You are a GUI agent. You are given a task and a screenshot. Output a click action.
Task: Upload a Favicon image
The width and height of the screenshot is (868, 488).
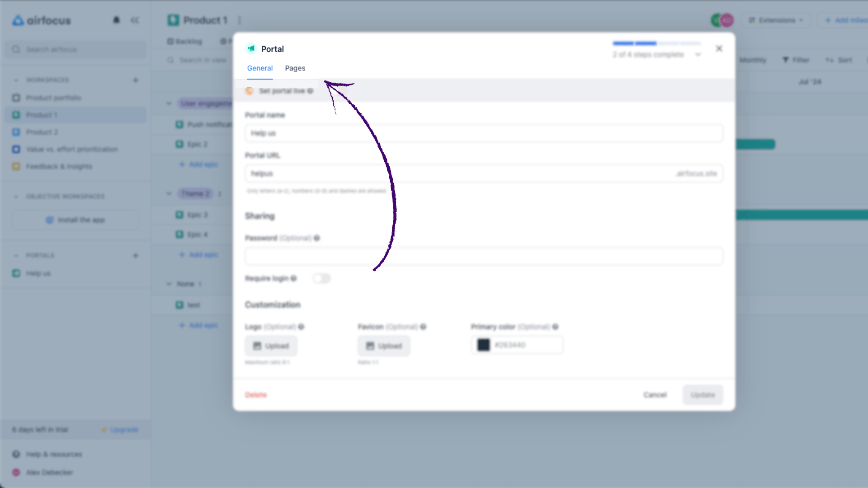384,346
